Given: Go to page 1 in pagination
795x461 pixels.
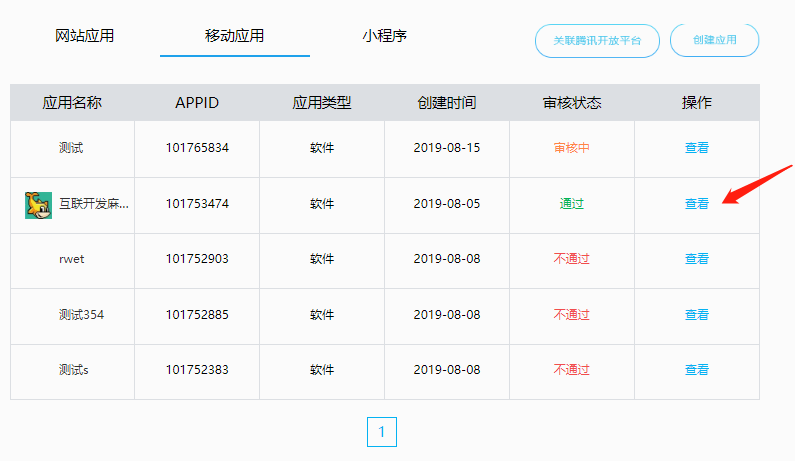Looking at the screenshot, I should [382, 432].
